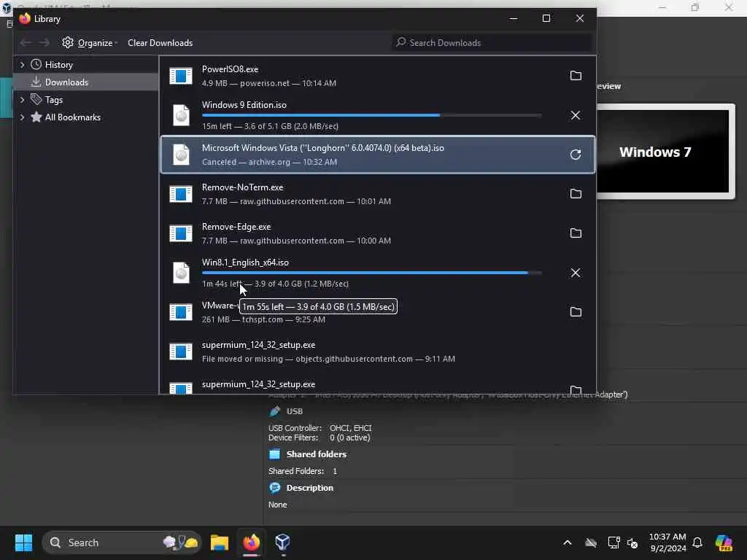Click the Win8.1_English_x64.iso disc icon
Image resolution: width=747 pixels, height=560 pixels.
tap(181, 273)
